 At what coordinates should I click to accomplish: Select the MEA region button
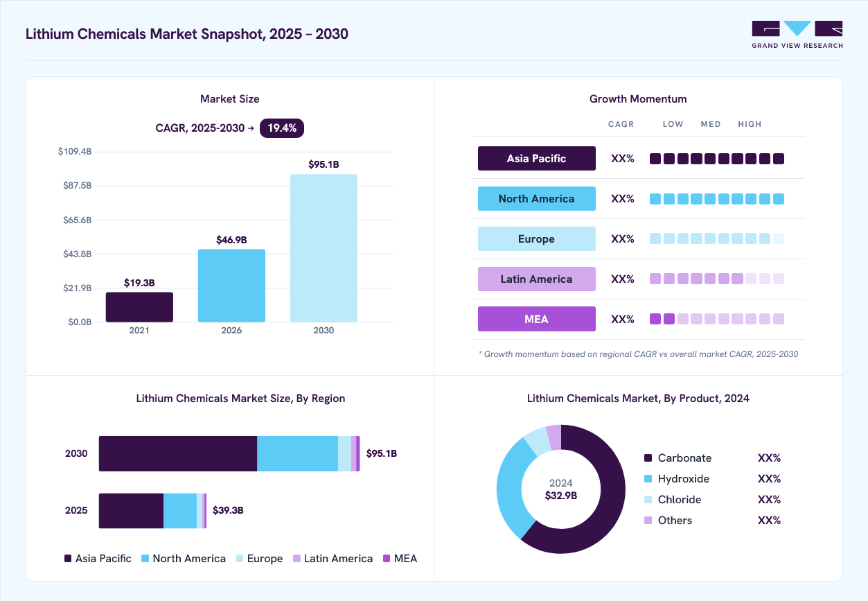[537, 319]
